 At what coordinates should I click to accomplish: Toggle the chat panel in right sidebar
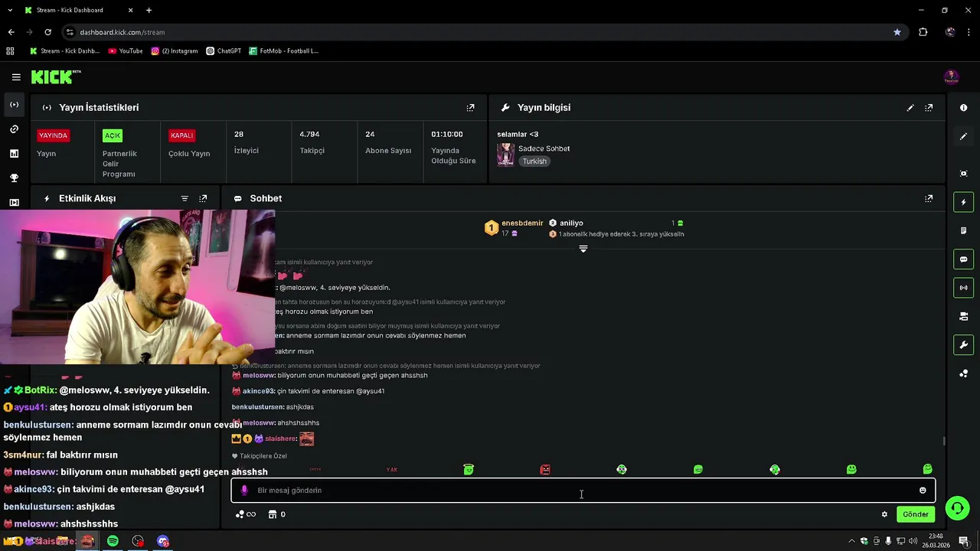point(963,259)
